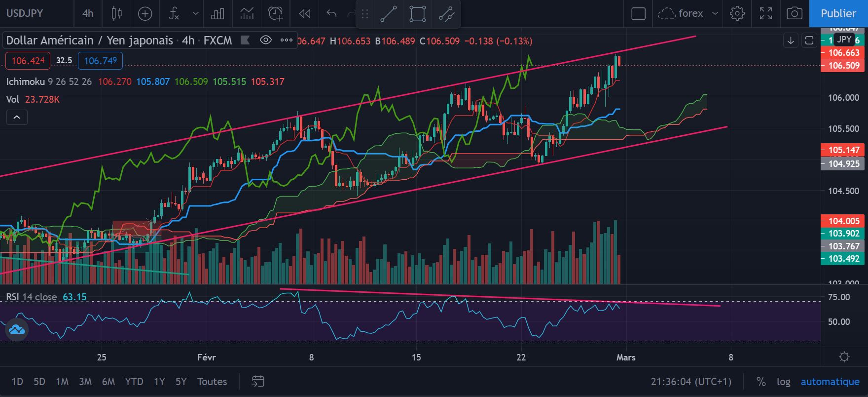868x397 pixels.
Task: Open the candlestick chart style selector
Action: [117, 13]
